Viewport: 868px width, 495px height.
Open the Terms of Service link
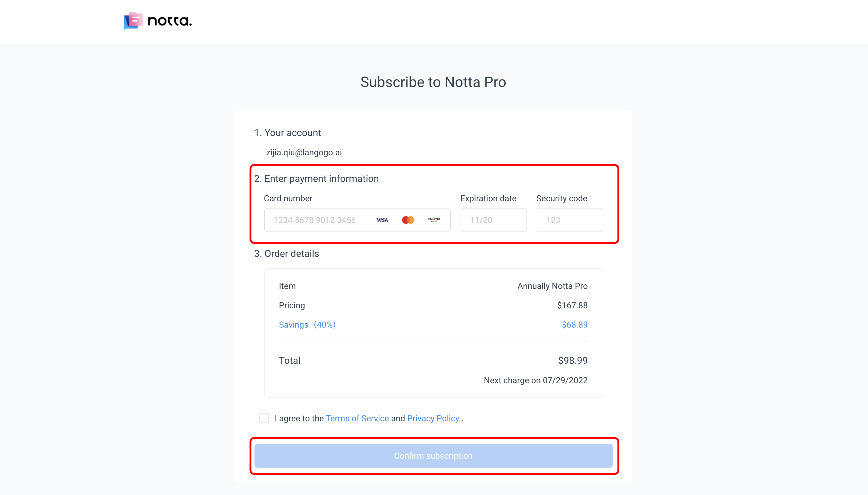(357, 418)
